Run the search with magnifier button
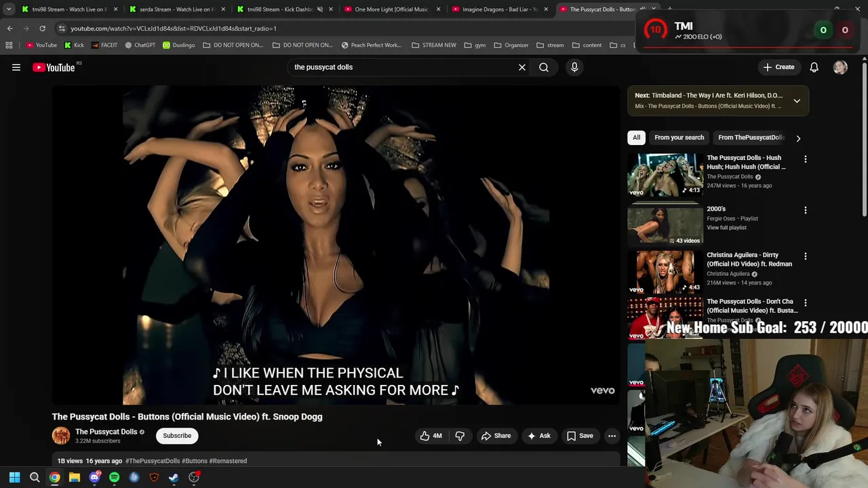 tap(544, 67)
